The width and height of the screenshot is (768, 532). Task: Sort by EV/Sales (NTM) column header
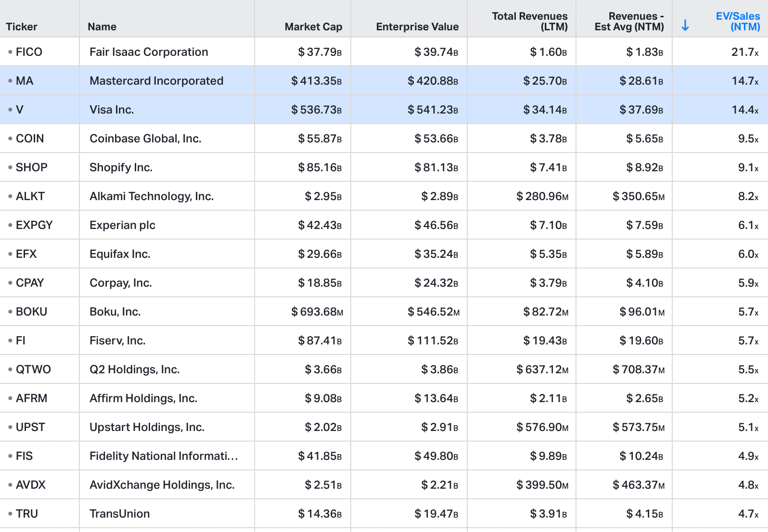click(738, 21)
